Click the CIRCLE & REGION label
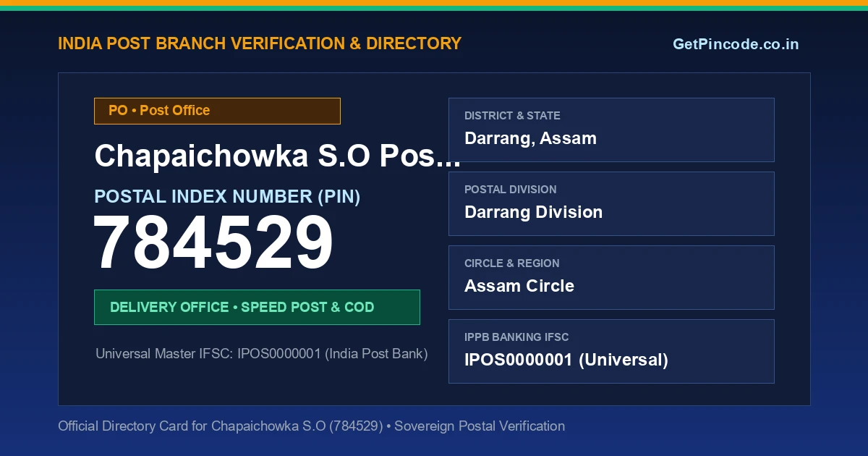 click(512, 263)
